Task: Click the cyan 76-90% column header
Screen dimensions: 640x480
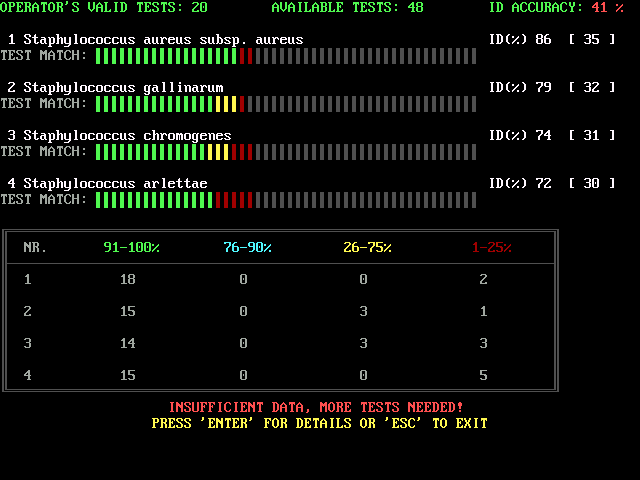Action: click(247, 247)
